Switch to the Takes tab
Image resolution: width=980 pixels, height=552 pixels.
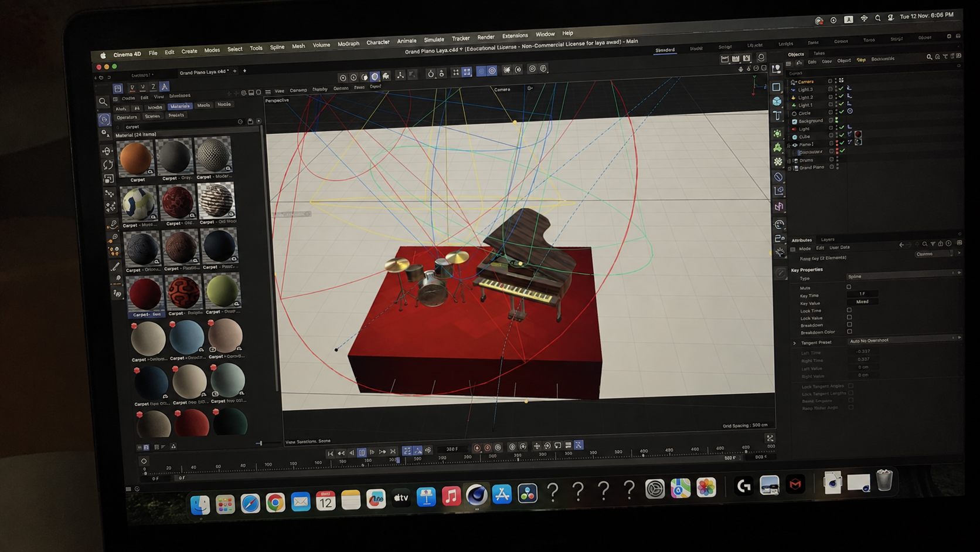[819, 53]
